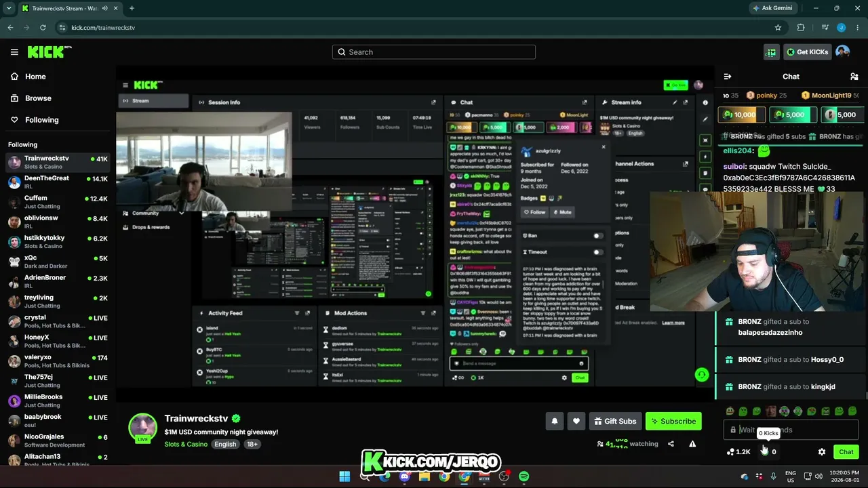Click the Kicks balance showing 0
The height and width of the screenshot is (488, 868).
(768, 452)
